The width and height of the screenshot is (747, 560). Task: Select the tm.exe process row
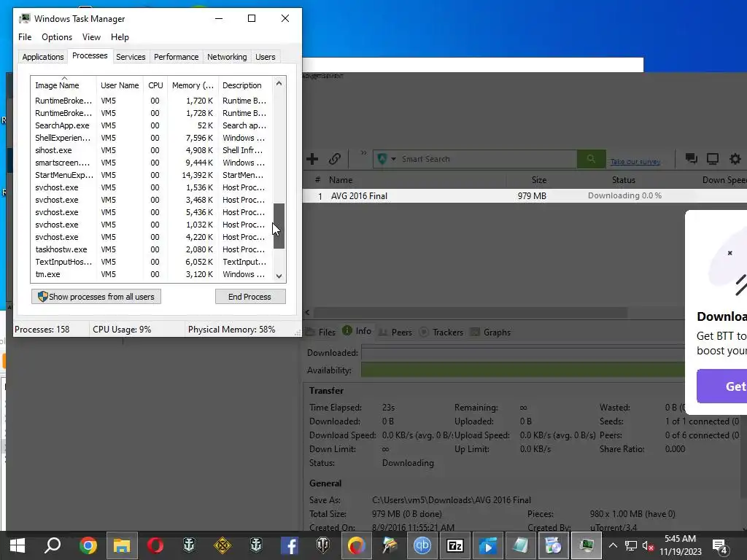151,274
